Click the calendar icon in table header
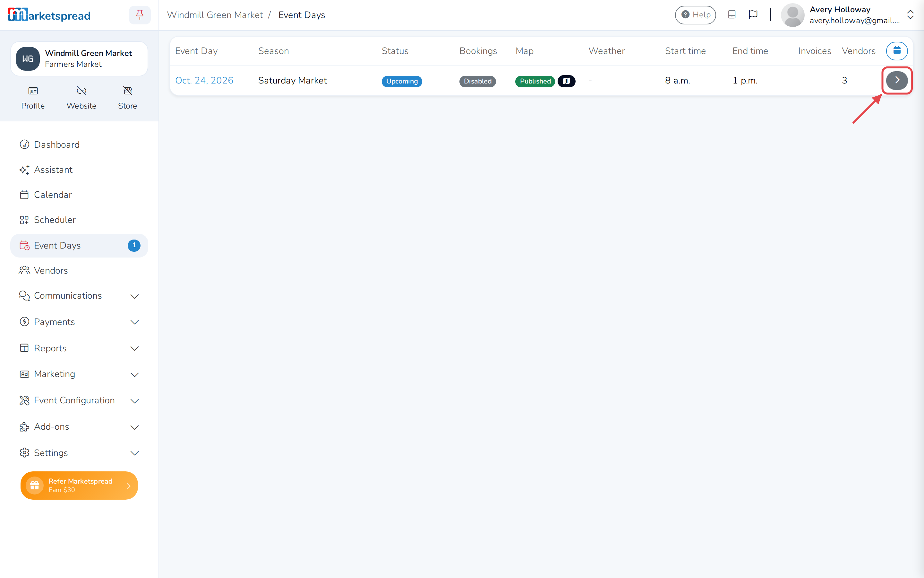The width and height of the screenshot is (924, 578). pyautogui.click(x=897, y=51)
